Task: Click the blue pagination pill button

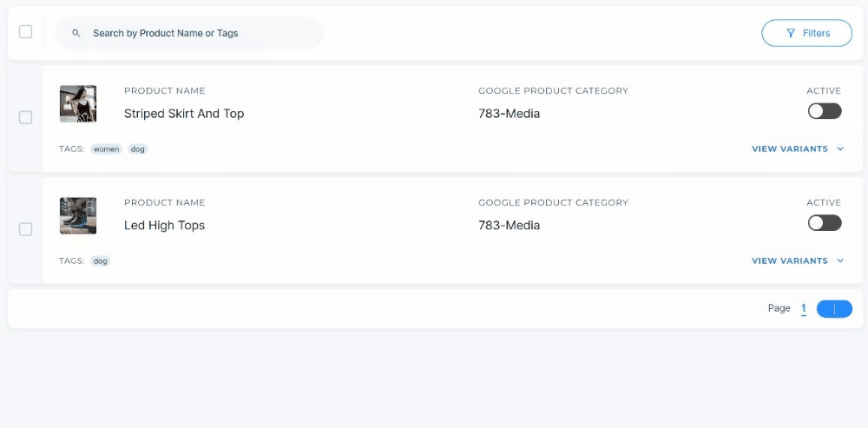Action: [x=834, y=309]
